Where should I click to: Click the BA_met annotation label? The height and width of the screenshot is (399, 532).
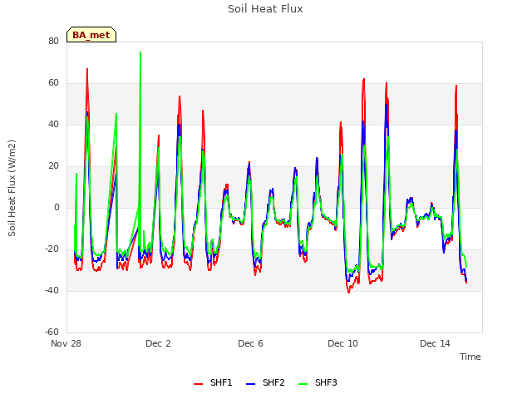91,35
